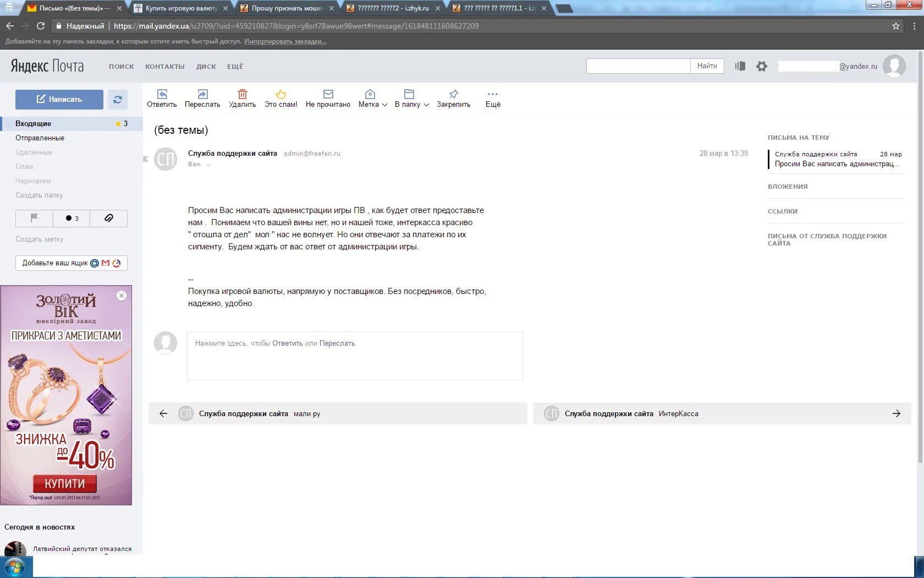Switch to the i.zhyk.ru ??????? ??????2 tab
924x578 pixels.
tap(393, 8)
